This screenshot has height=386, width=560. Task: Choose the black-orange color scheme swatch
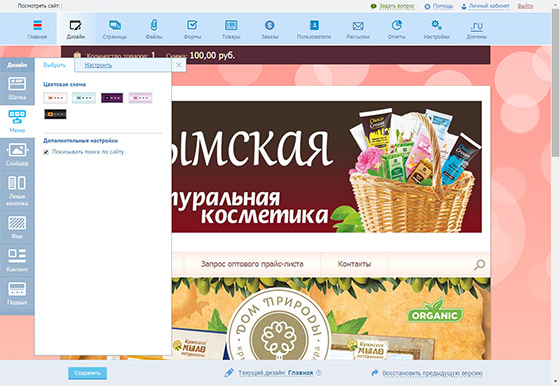55,114
